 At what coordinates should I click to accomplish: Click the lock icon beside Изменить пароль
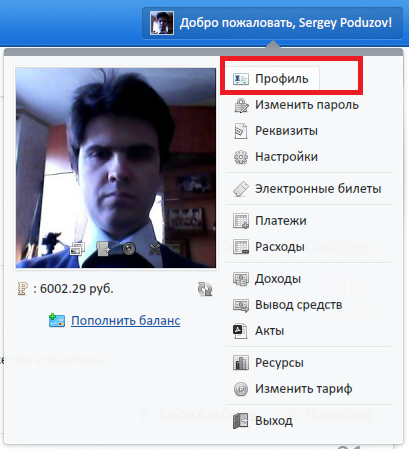pyautogui.click(x=241, y=105)
